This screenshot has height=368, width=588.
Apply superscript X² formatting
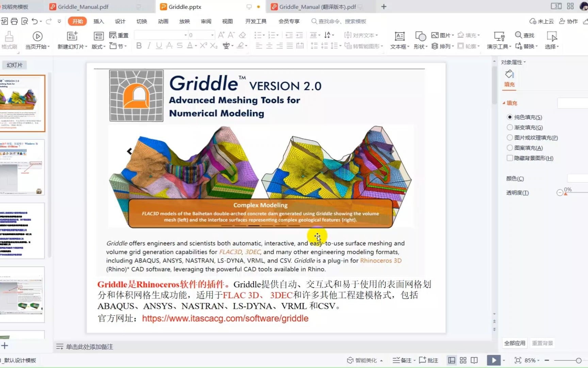(x=203, y=46)
